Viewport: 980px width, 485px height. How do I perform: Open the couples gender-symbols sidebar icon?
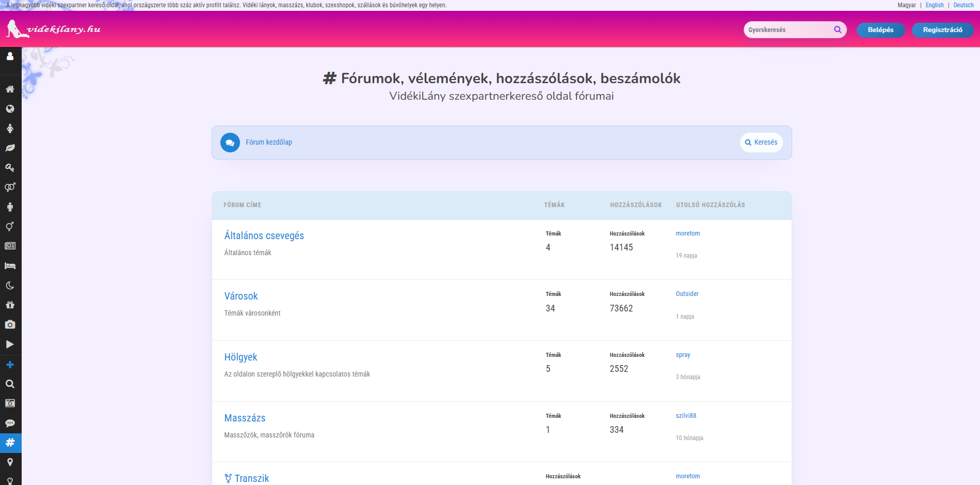coord(10,187)
